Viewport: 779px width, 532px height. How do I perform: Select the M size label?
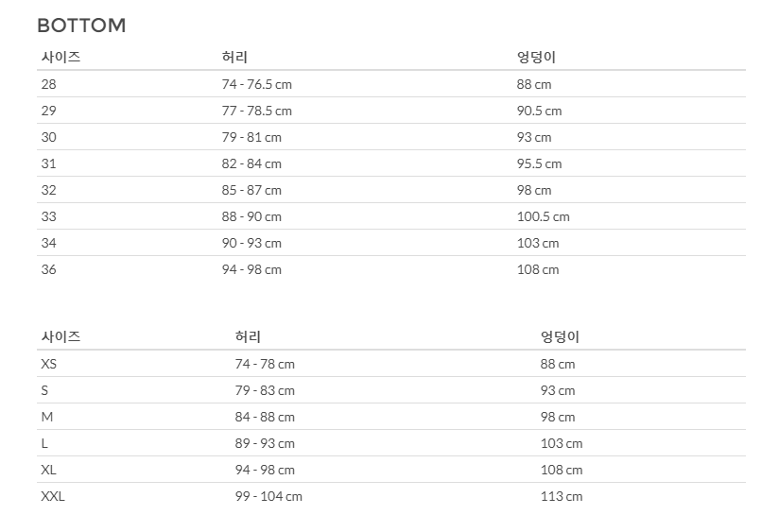click(46, 417)
